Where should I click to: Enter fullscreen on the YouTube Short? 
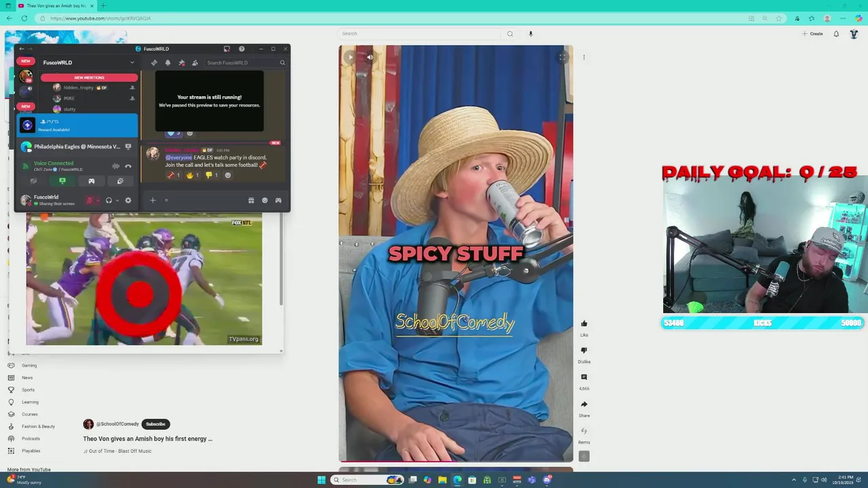click(562, 57)
